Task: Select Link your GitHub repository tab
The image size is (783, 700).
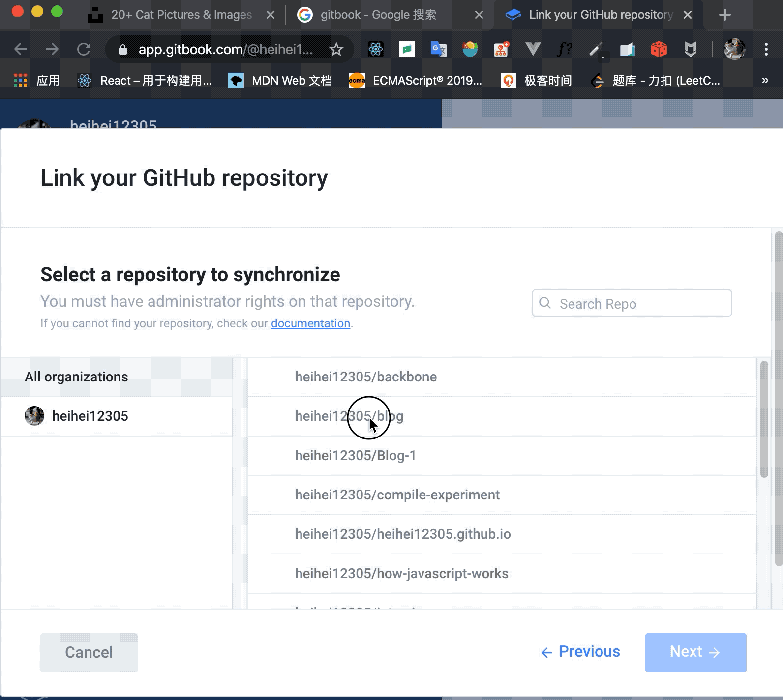Action: (598, 15)
